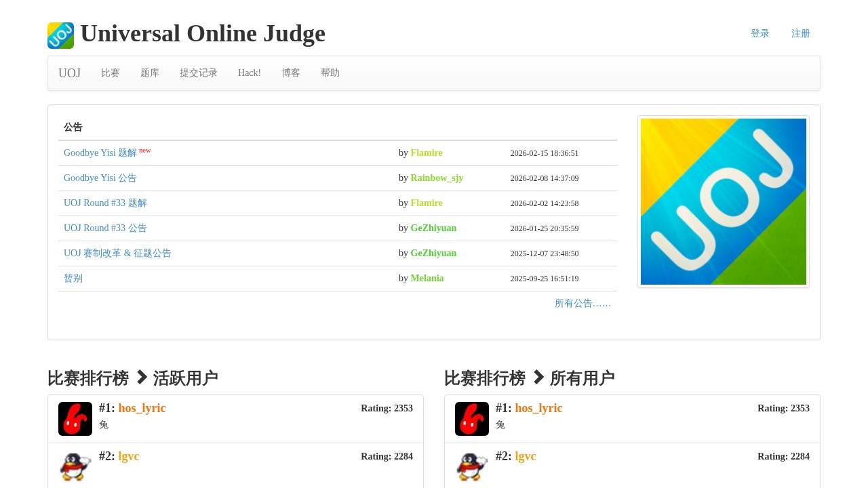View all announcements via 所有公告 link
The image size is (868, 488).
point(583,304)
